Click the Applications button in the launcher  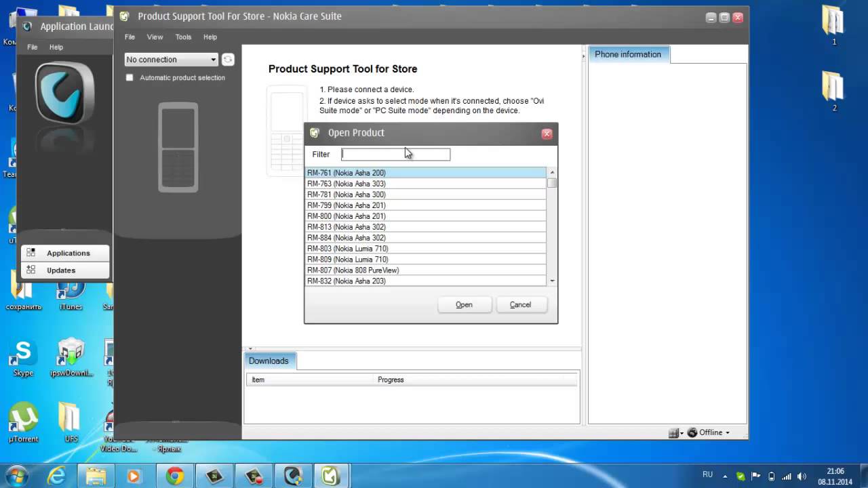65,253
